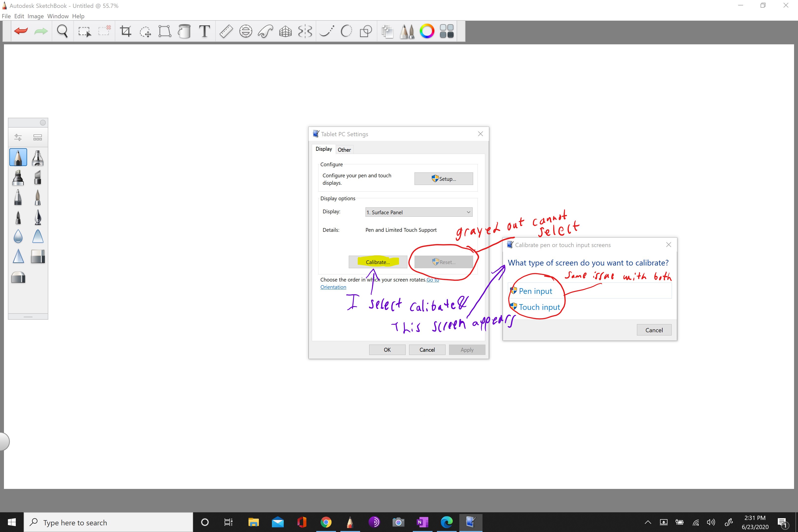798x532 pixels.
Task: Open the Image menu
Action: (35, 16)
